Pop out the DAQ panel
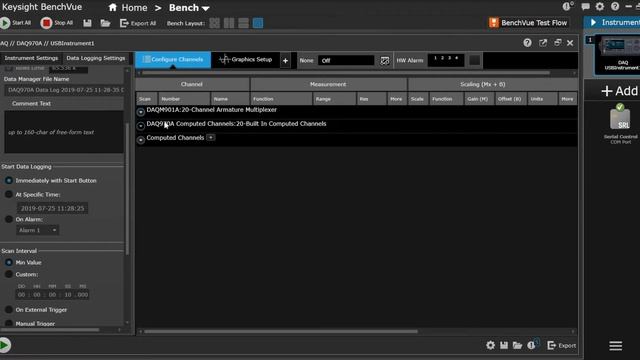 (x=543, y=43)
